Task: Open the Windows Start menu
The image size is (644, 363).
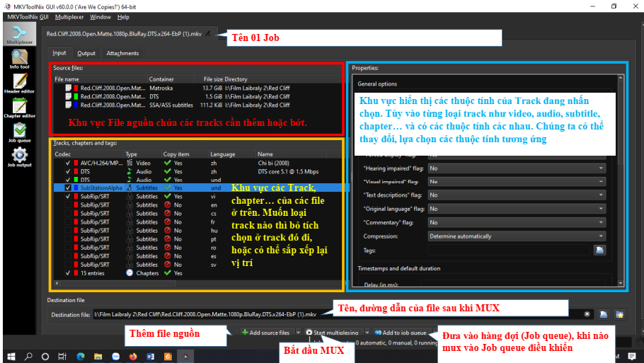Action: tap(11, 357)
